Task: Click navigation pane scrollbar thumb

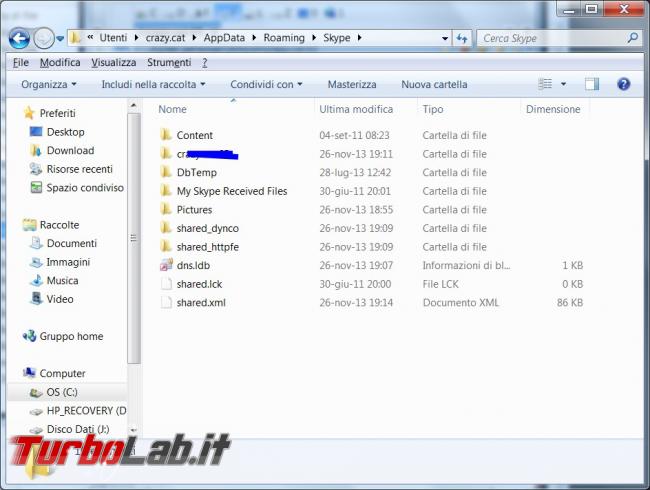Action: coord(133,238)
